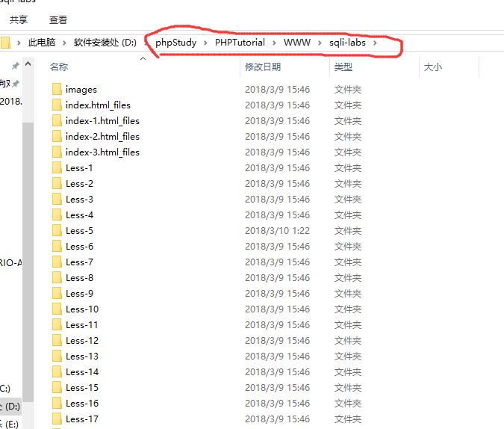Image resolution: width=504 pixels, height=429 pixels.
Task: Click the address bar folder icon
Action: tap(5, 43)
